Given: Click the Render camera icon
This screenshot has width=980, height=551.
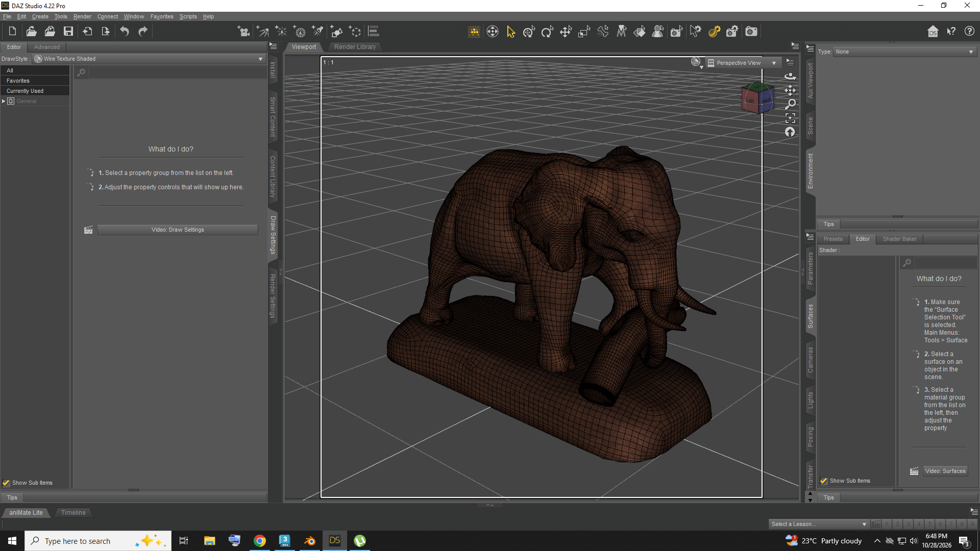Looking at the screenshot, I should click(x=751, y=32).
